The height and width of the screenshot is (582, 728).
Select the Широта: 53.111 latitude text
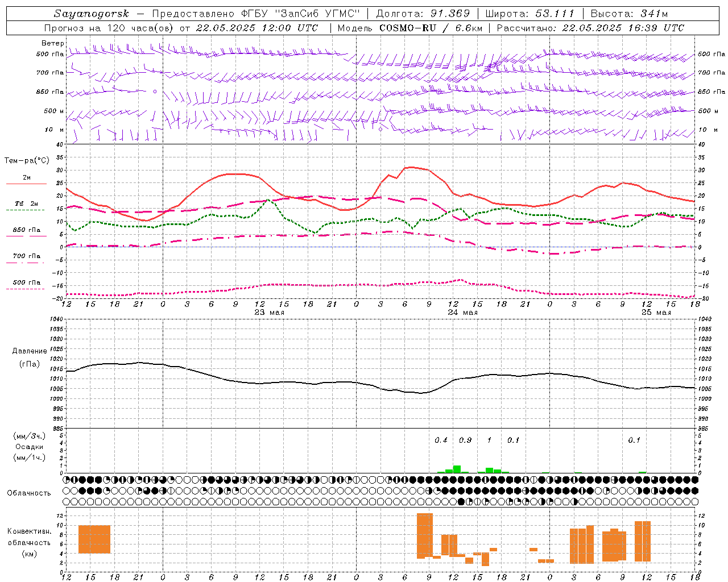(x=530, y=14)
